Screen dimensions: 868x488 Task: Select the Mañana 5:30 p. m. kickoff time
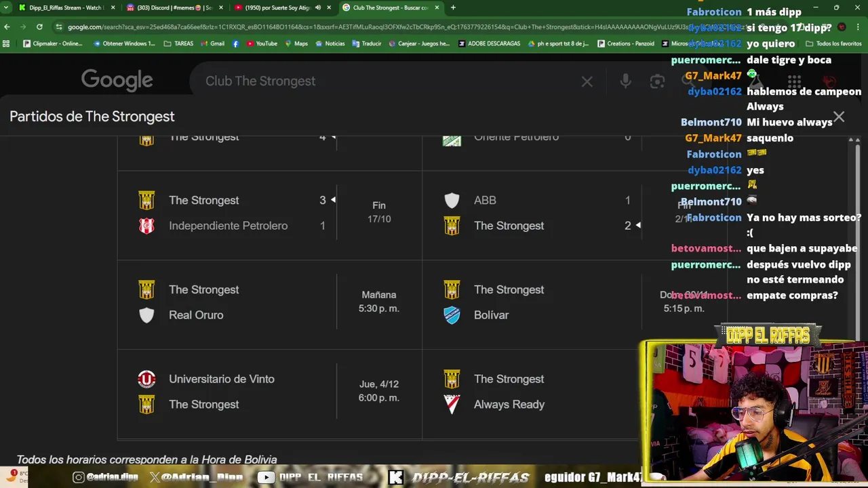(x=379, y=302)
